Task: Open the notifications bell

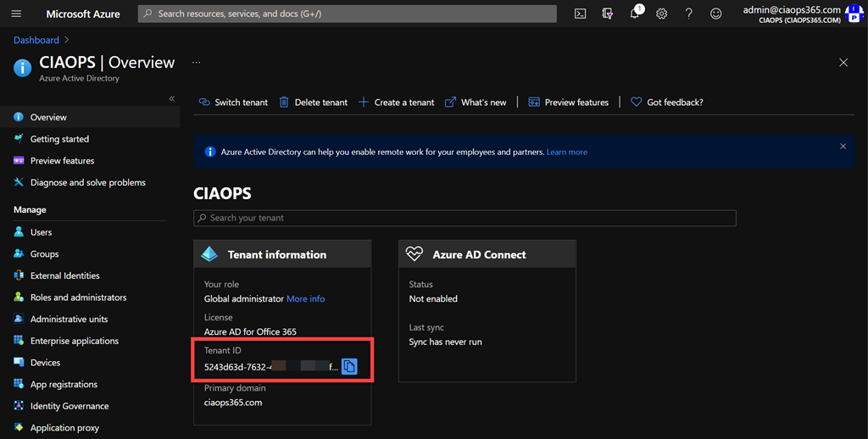Action: click(x=635, y=14)
